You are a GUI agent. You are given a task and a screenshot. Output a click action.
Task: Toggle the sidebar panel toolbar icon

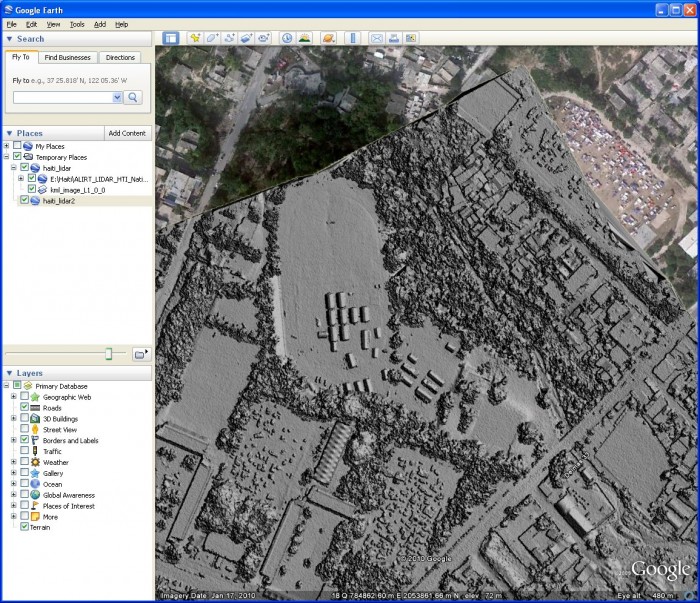tap(170, 38)
